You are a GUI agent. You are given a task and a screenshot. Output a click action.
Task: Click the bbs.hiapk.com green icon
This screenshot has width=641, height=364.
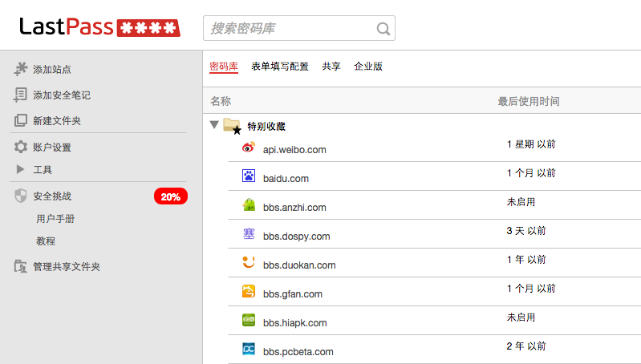pyautogui.click(x=249, y=320)
